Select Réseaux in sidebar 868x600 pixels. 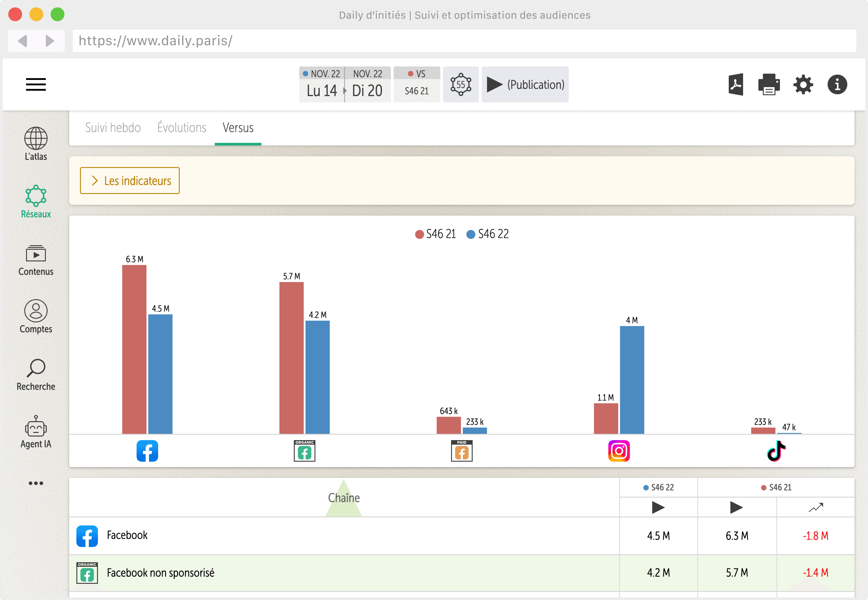[x=36, y=201]
